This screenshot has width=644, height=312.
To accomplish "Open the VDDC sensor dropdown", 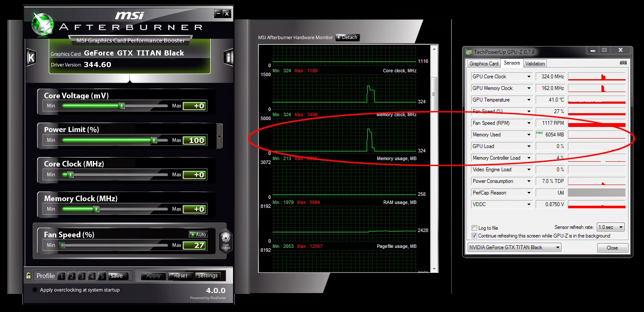I will coord(529,204).
